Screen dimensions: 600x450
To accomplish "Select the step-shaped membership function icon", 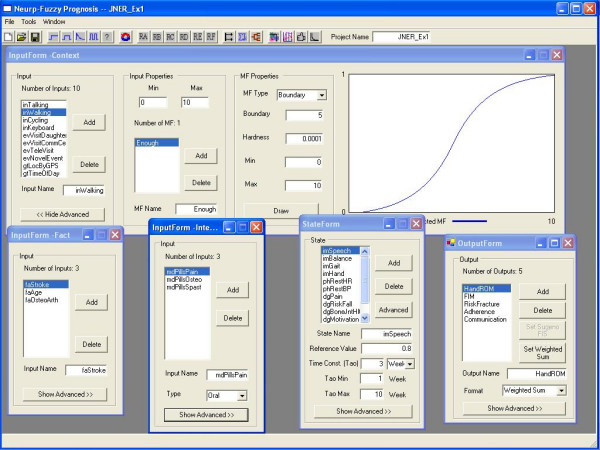I will pyautogui.click(x=53, y=37).
